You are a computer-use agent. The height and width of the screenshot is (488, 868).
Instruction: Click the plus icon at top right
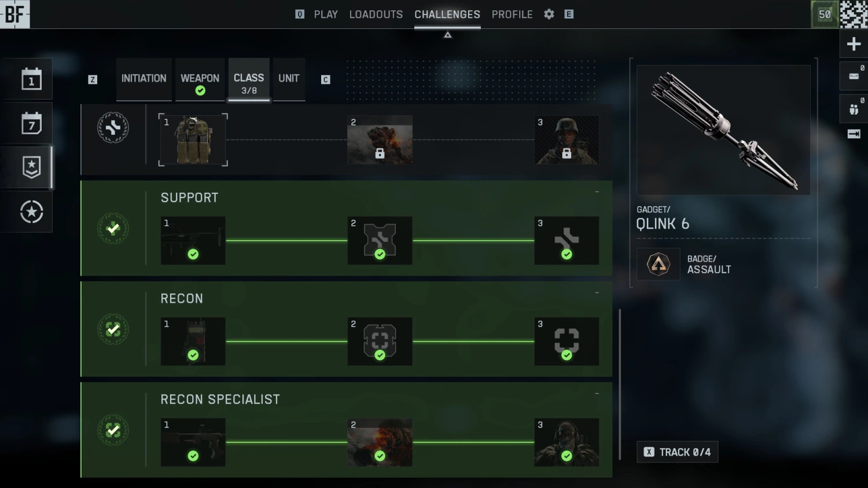tap(854, 44)
